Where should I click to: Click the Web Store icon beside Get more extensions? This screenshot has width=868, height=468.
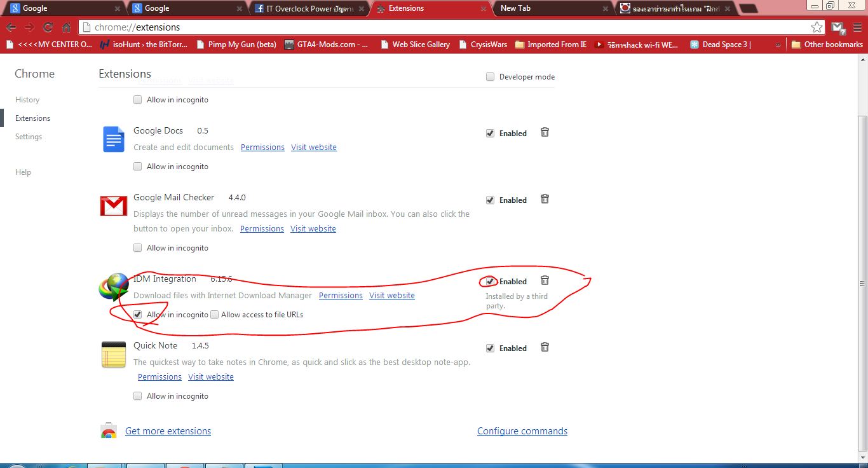click(109, 430)
